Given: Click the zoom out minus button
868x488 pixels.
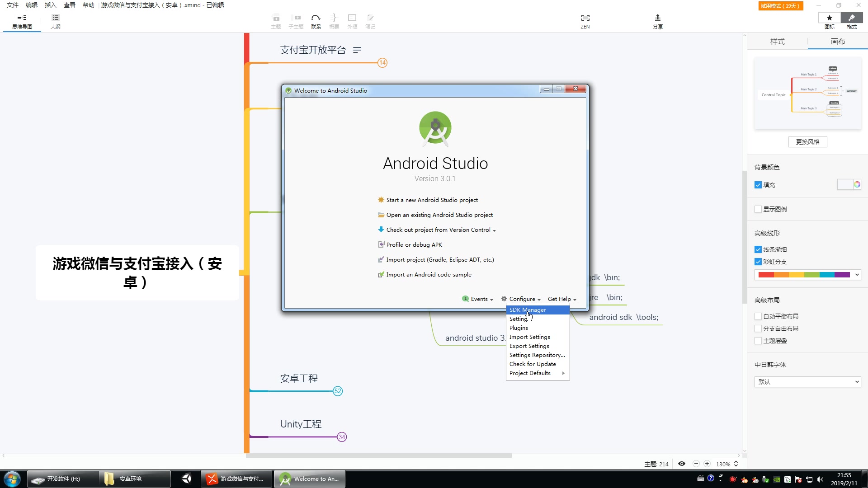Looking at the screenshot, I should 696,464.
